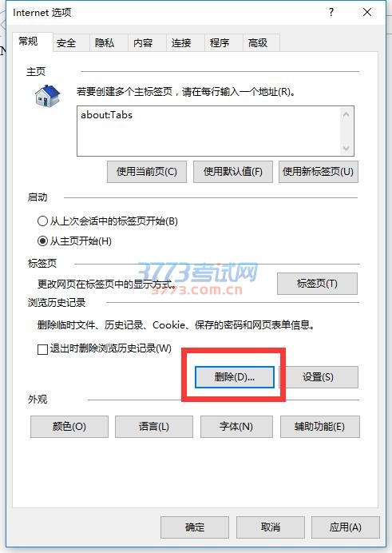Click 使用新标签页(U) button
392x553 pixels.
click(319, 172)
